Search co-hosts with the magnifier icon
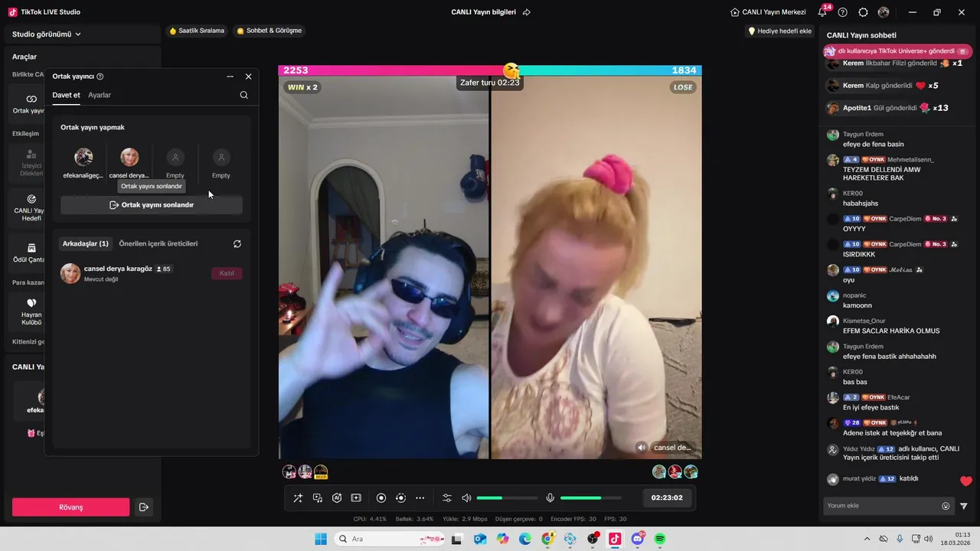The width and height of the screenshot is (980, 551). point(244,95)
